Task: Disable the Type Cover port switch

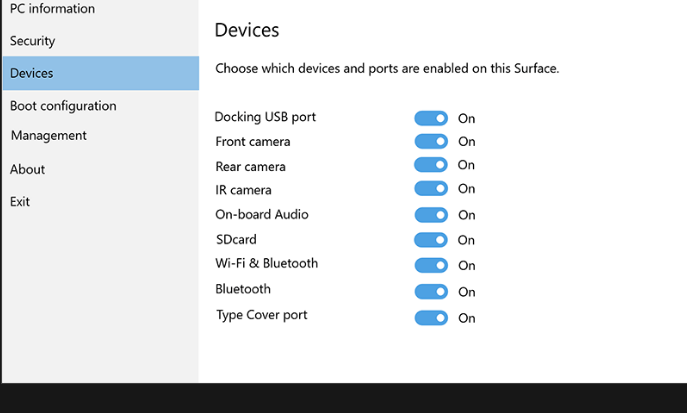Action: 431,318
